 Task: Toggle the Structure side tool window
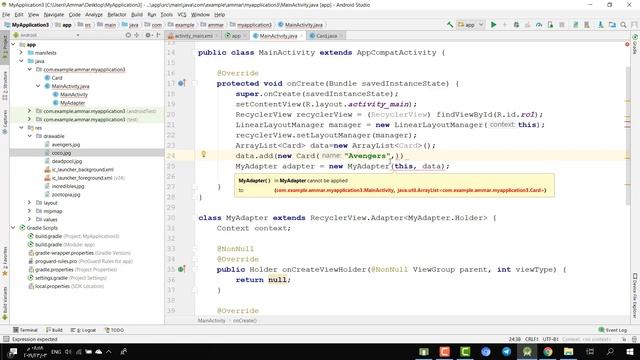[4, 86]
